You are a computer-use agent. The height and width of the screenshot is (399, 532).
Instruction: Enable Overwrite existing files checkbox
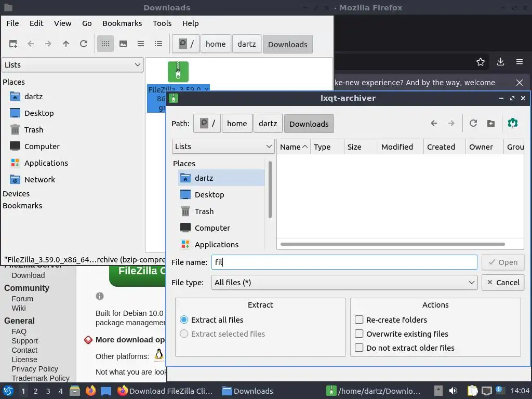point(402,334)
